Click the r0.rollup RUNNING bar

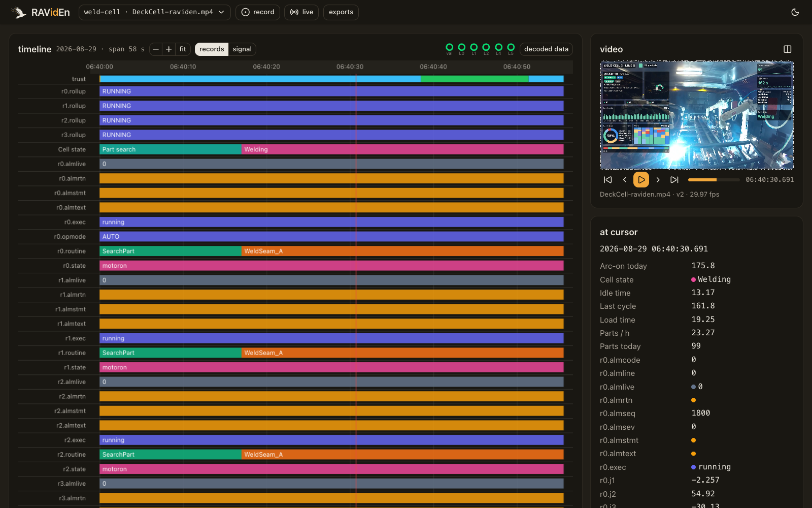coord(331,91)
